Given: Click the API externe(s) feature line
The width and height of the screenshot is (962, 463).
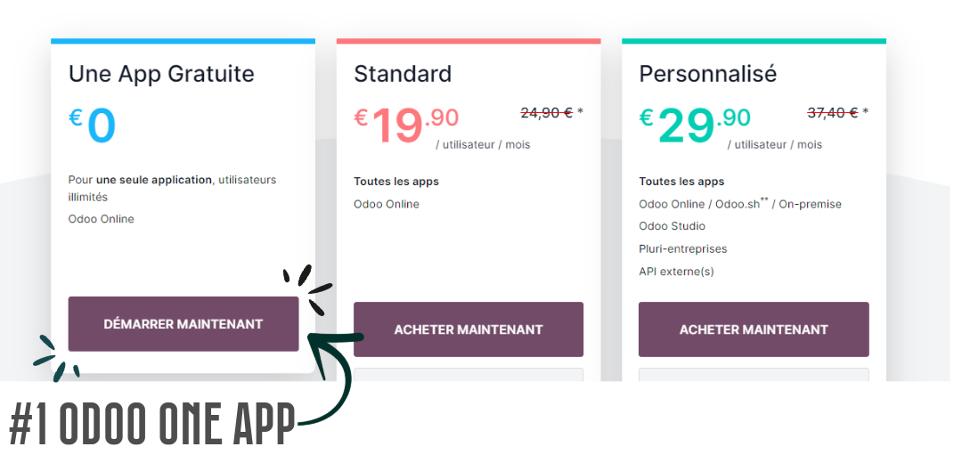Looking at the screenshot, I should coord(676,271).
